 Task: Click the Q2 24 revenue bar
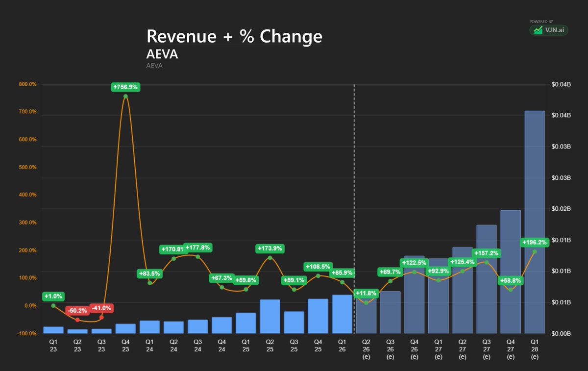[173, 327]
